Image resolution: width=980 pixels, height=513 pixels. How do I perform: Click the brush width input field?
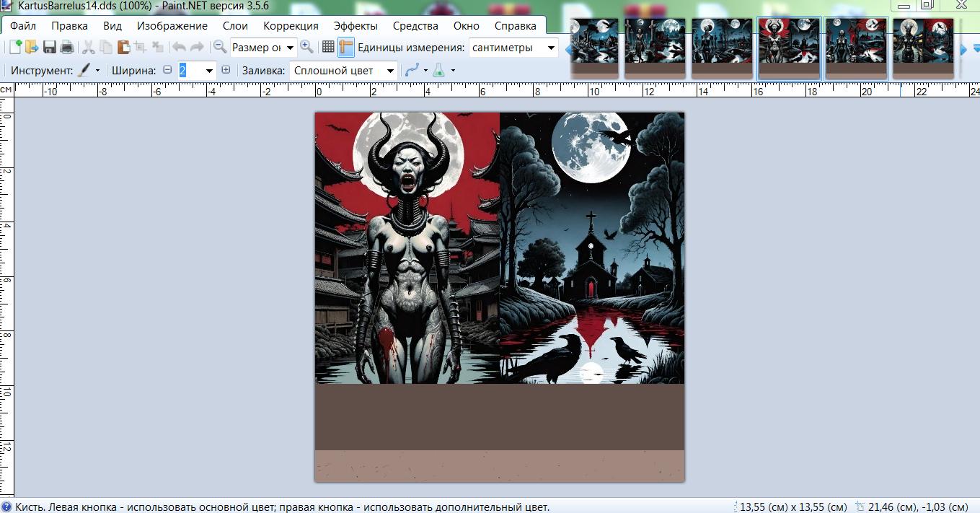tap(190, 71)
